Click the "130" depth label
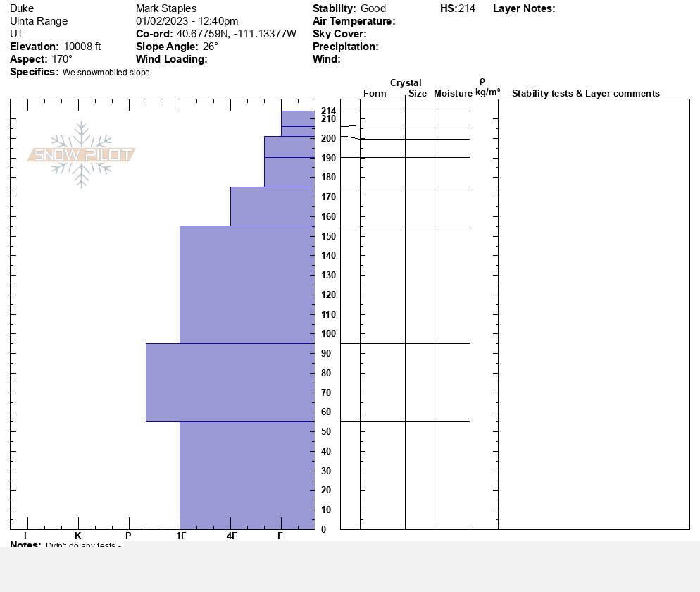700x592 pixels. pos(329,276)
